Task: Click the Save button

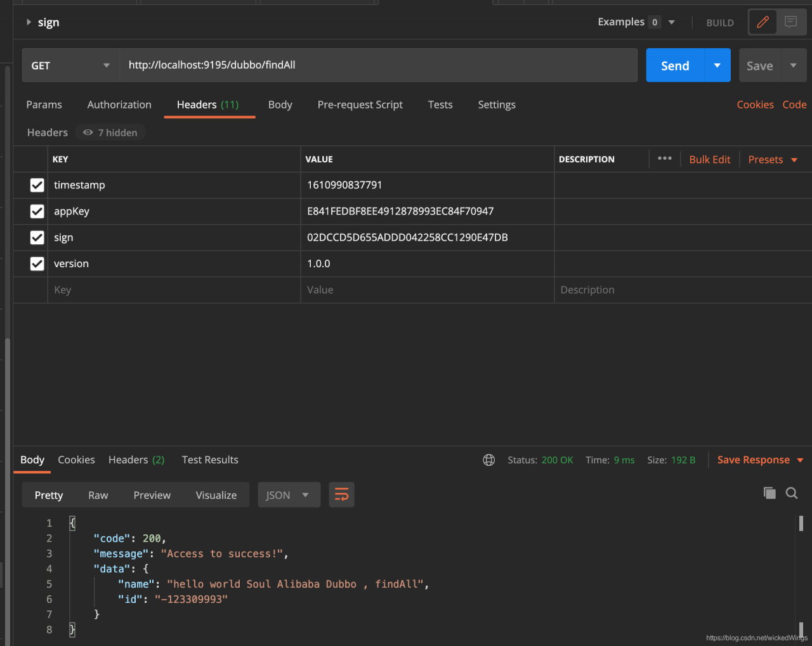Action: (760, 65)
